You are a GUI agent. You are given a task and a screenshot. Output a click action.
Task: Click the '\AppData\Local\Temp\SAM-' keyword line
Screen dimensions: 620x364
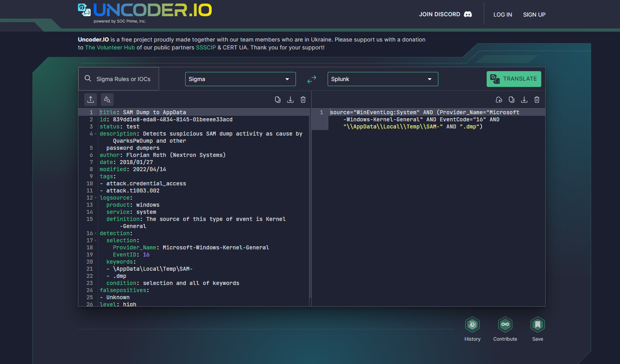coord(150,269)
